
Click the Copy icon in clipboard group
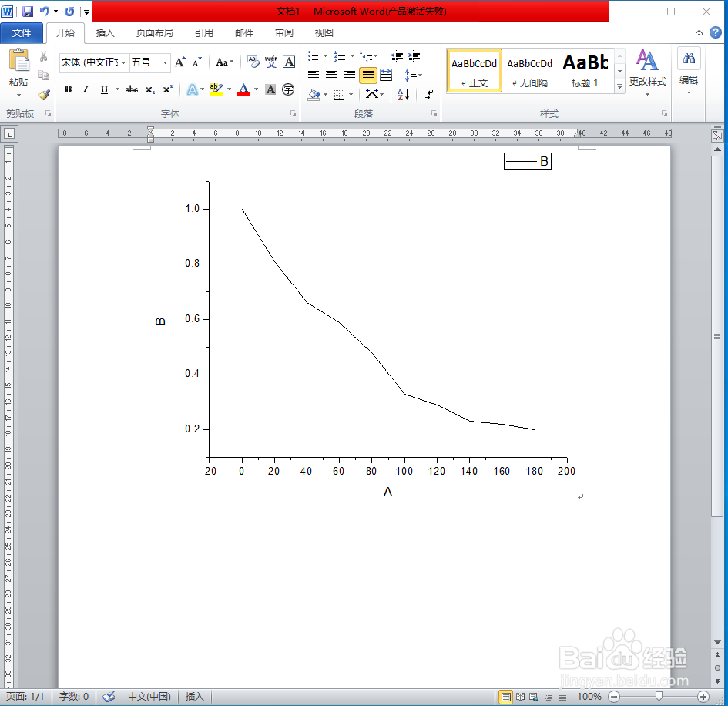[43, 76]
